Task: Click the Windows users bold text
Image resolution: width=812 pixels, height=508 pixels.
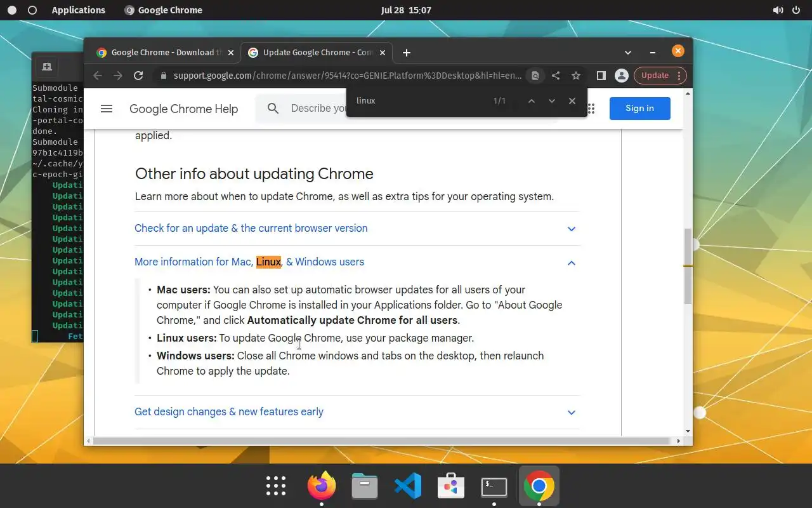Action: point(195,356)
